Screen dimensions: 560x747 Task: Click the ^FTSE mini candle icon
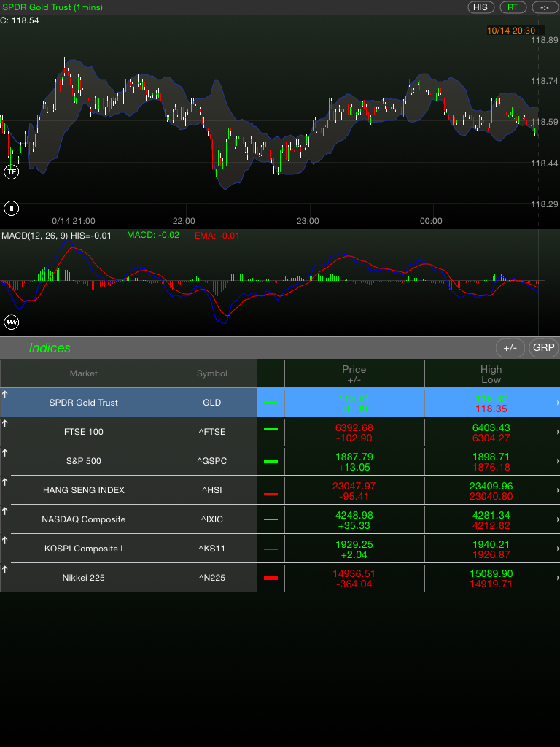tap(271, 431)
